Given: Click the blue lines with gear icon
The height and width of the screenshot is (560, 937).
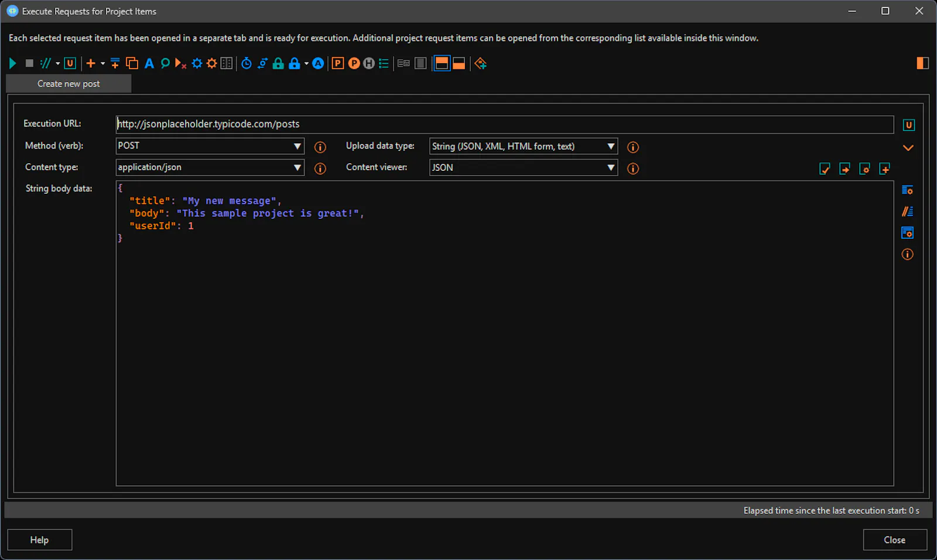Looking at the screenshot, I should click(x=907, y=190).
